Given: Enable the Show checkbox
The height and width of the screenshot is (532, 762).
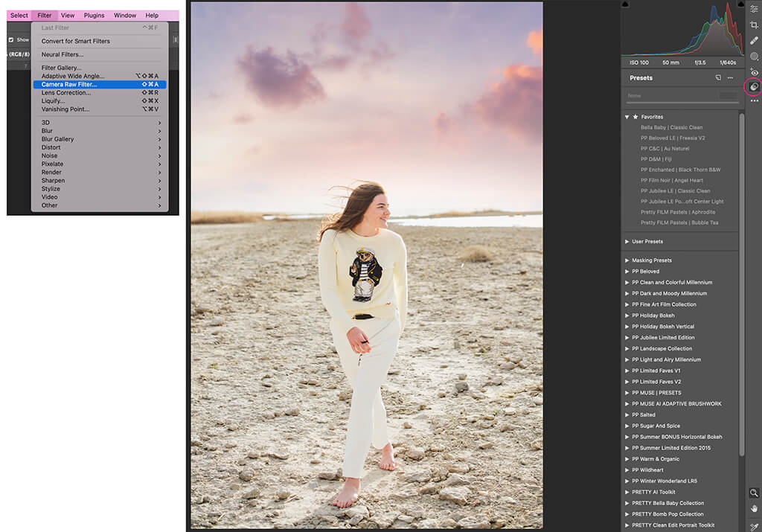Looking at the screenshot, I should coord(10,39).
